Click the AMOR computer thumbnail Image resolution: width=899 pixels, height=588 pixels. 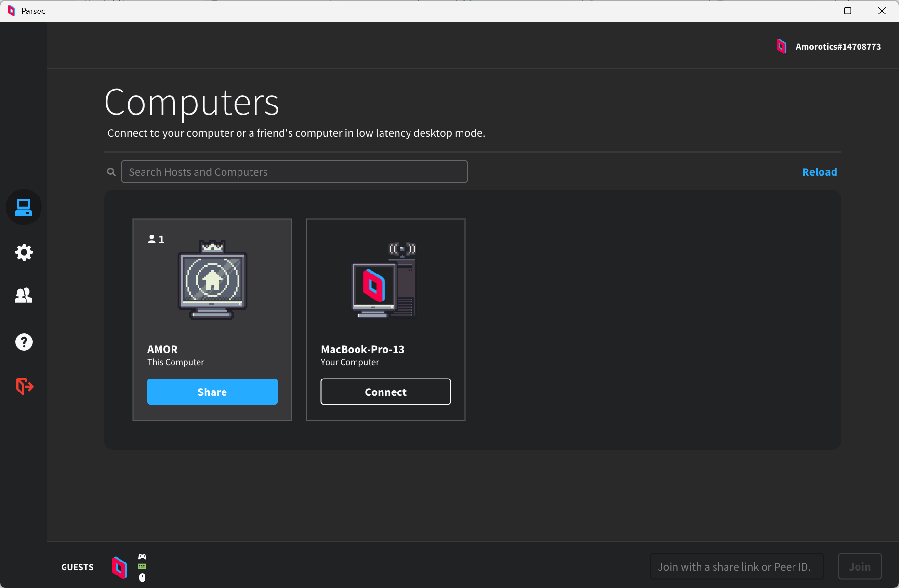click(x=212, y=280)
